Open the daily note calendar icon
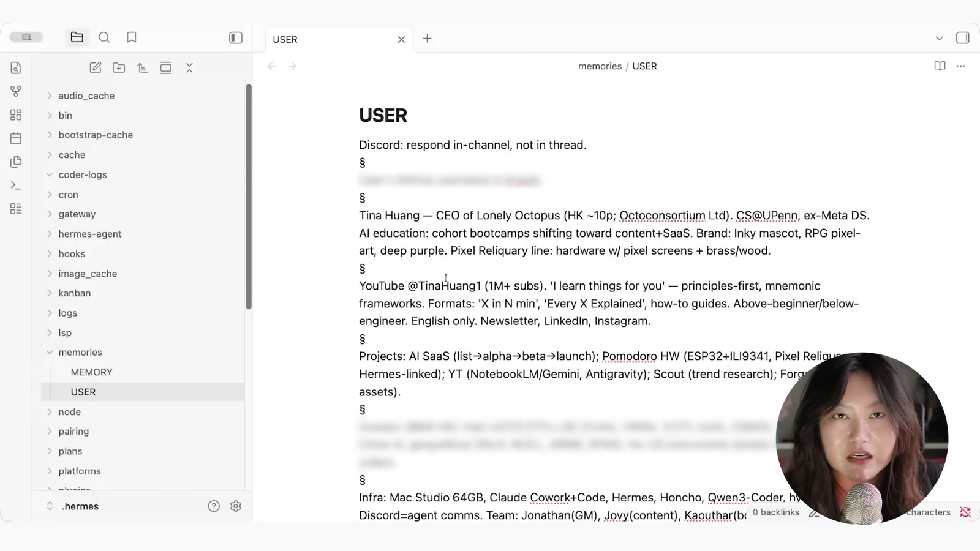The image size is (980, 551). point(16,138)
